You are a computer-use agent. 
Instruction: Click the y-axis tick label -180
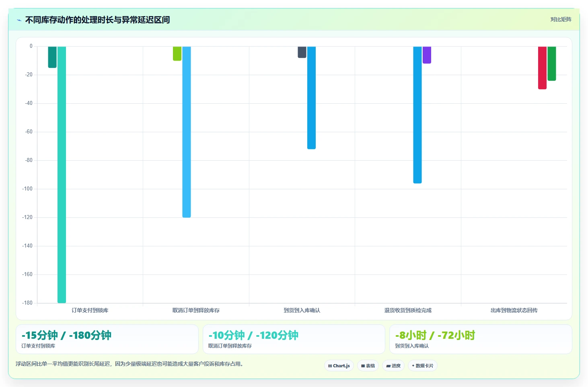click(x=27, y=303)
